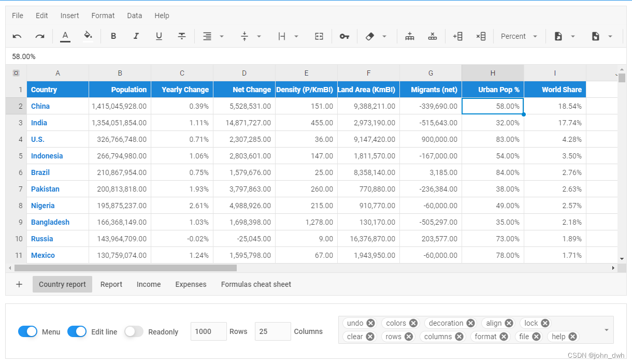The image size is (632, 364).
Task: Open the Format menu
Action: pyautogui.click(x=103, y=16)
